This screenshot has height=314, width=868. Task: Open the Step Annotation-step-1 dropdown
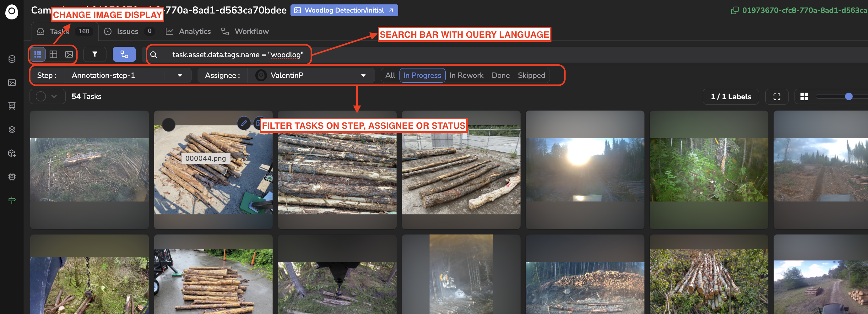pos(128,75)
